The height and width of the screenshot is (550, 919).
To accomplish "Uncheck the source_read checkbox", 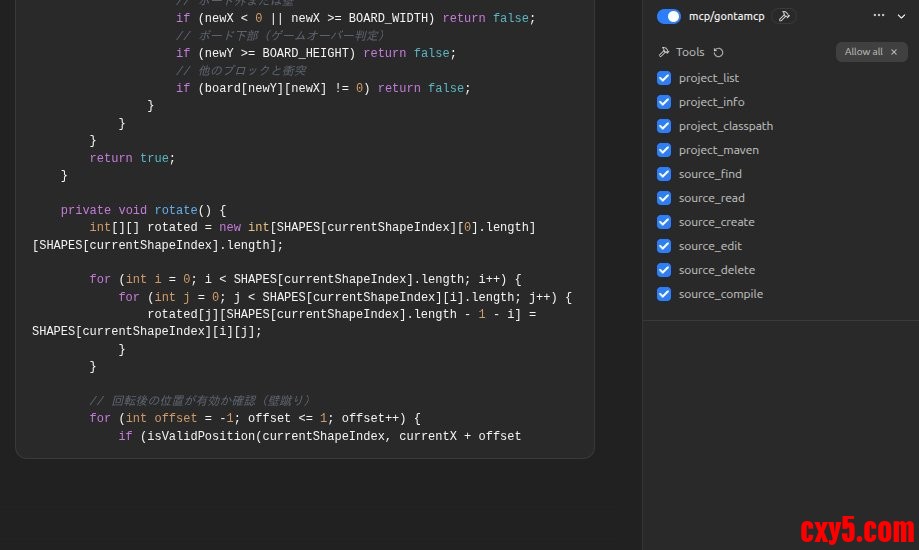I will (x=664, y=198).
